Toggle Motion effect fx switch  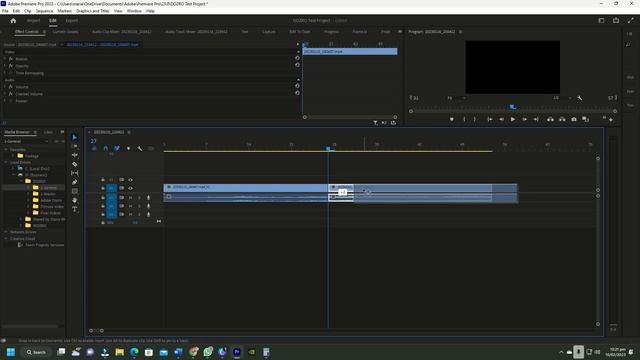pyautogui.click(x=11, y=59)
